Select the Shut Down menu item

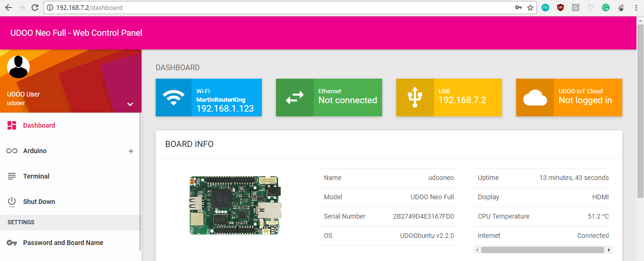coord(70,202)
